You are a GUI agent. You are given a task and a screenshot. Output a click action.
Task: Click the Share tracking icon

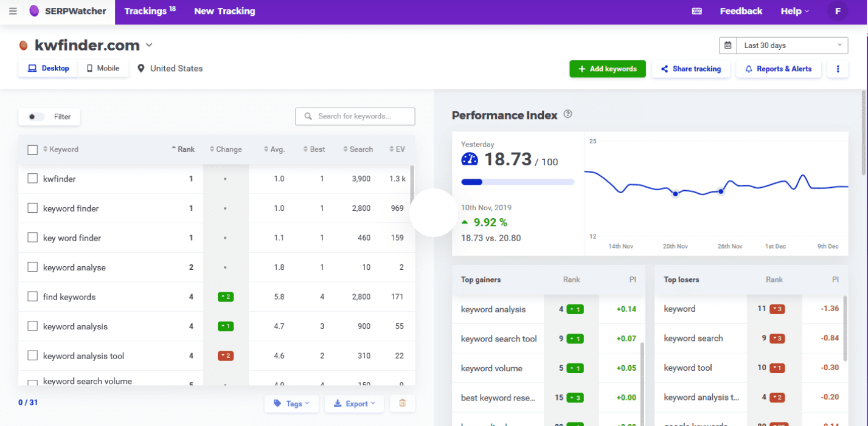pyautogui.click(x=666, y=69)
